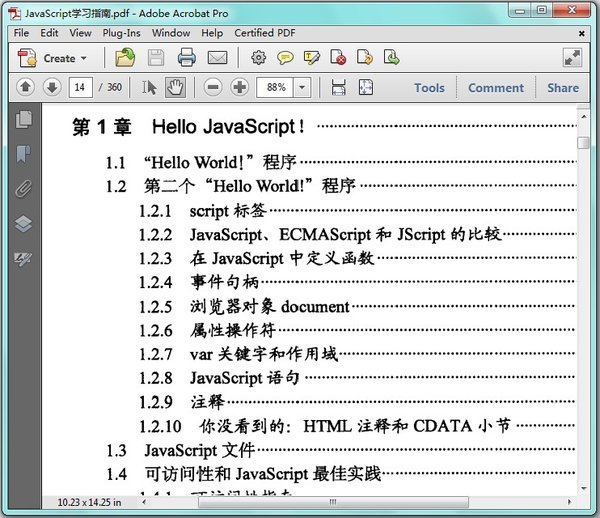Choose the Select text cursor tool
This screenshot has height=518, width=600.
pyautogui.click(x=149, y=87)
